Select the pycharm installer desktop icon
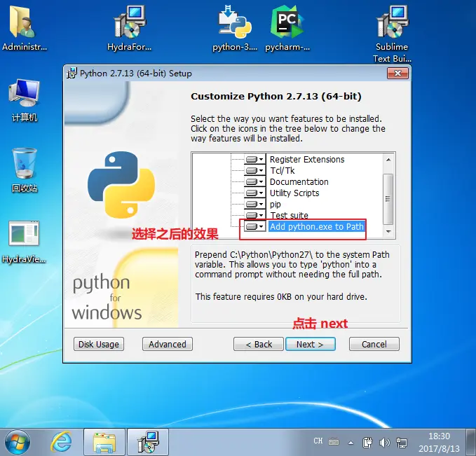The image size is (476, 456). [287, 28]
